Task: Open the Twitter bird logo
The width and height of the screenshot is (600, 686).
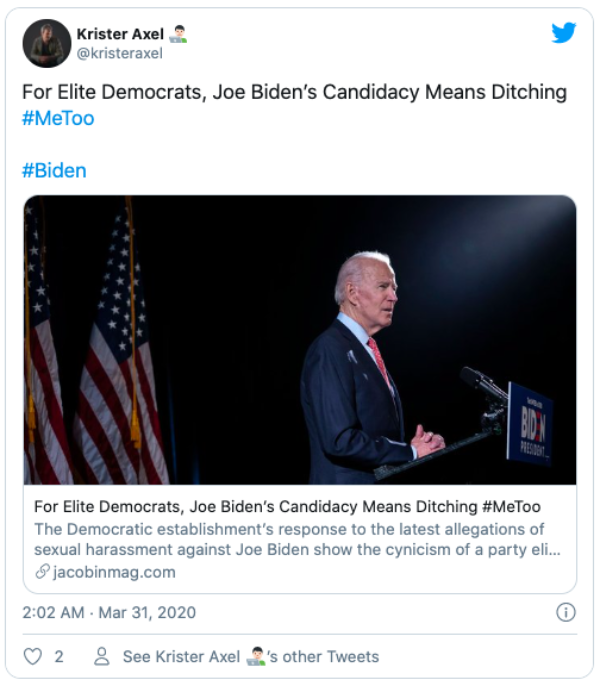Action: coord(564,33)
